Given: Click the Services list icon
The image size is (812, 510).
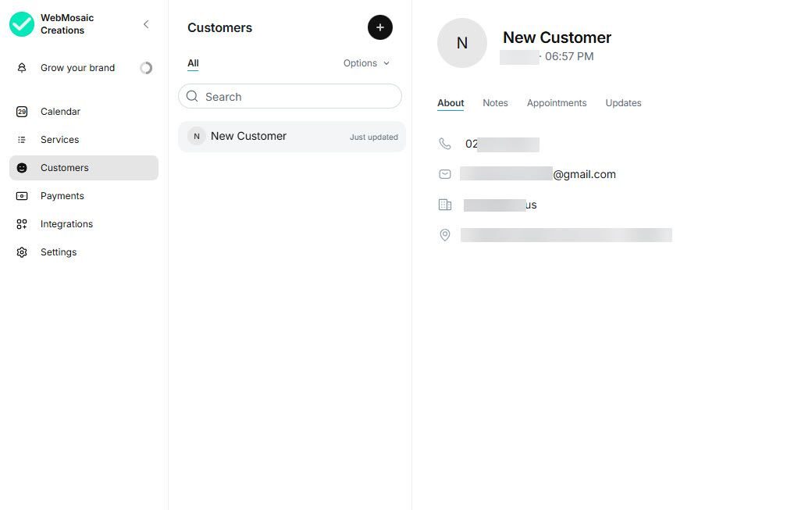Looking at the screenshot, I should [22, 140].
